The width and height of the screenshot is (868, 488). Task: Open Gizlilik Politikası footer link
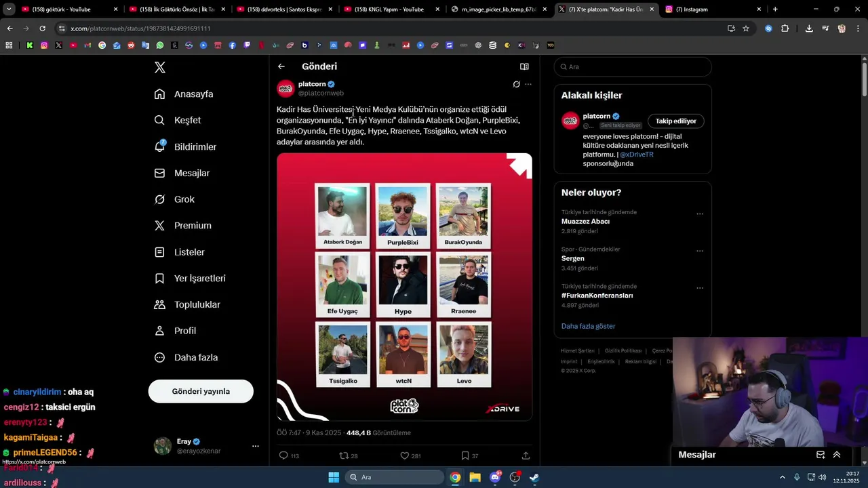point(623,350)
